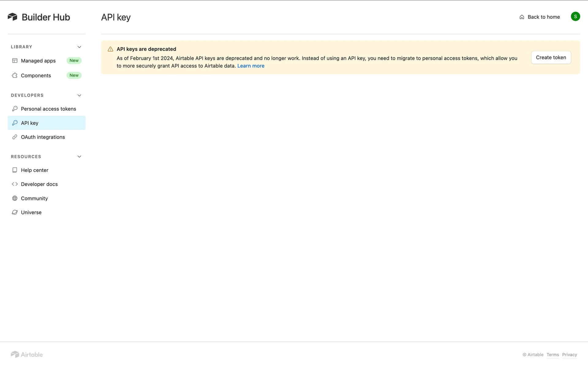
Task: Click the Airtable footer logo
Action: (x=27, y=355)
